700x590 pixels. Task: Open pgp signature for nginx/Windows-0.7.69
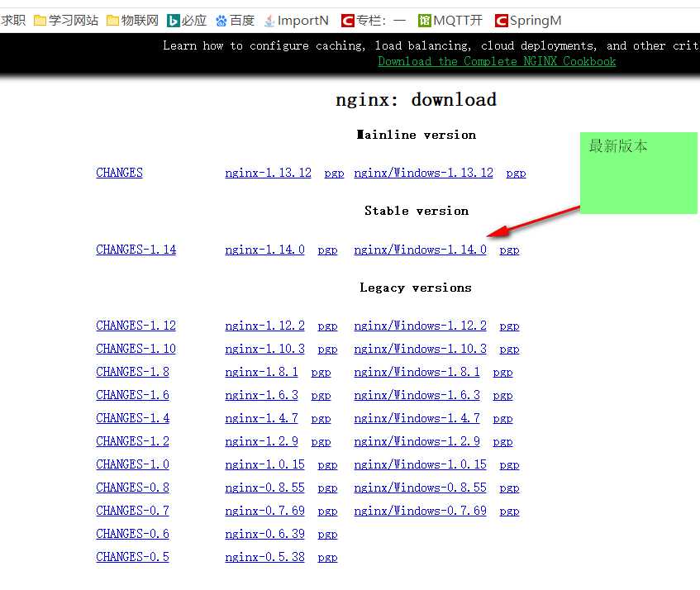tap(509, 511)
